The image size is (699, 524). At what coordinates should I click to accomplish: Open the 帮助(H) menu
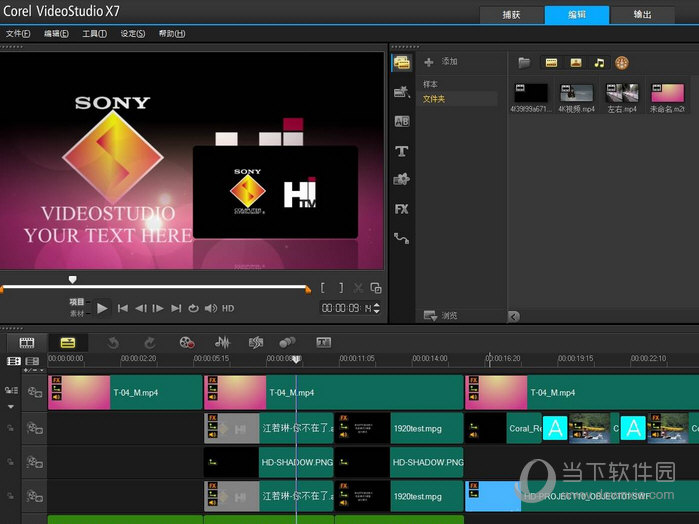pos(172,33)
